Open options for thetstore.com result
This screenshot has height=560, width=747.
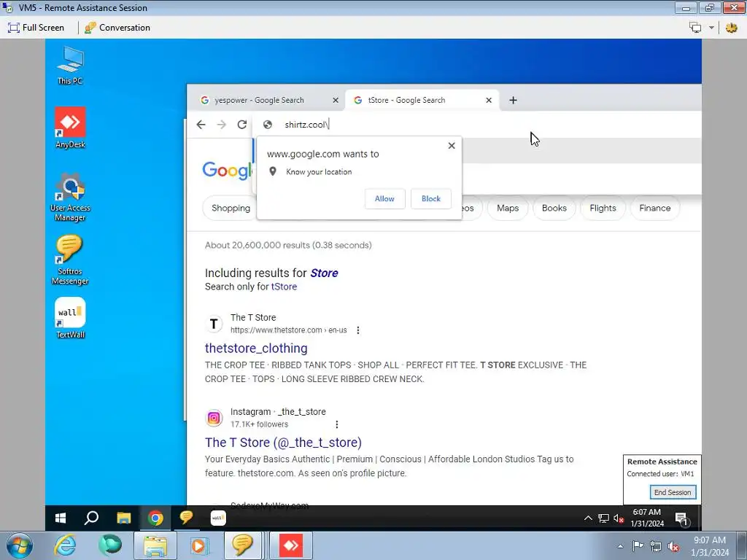pos(357,330)
